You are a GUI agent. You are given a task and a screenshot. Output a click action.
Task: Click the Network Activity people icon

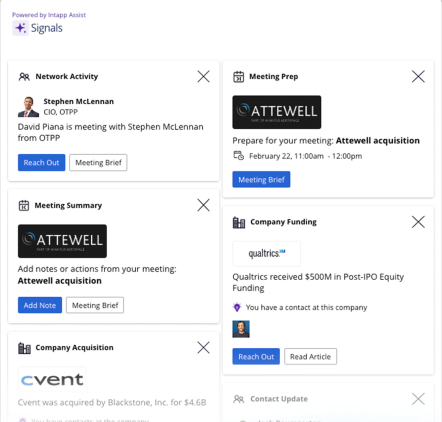tap(24, 77)
